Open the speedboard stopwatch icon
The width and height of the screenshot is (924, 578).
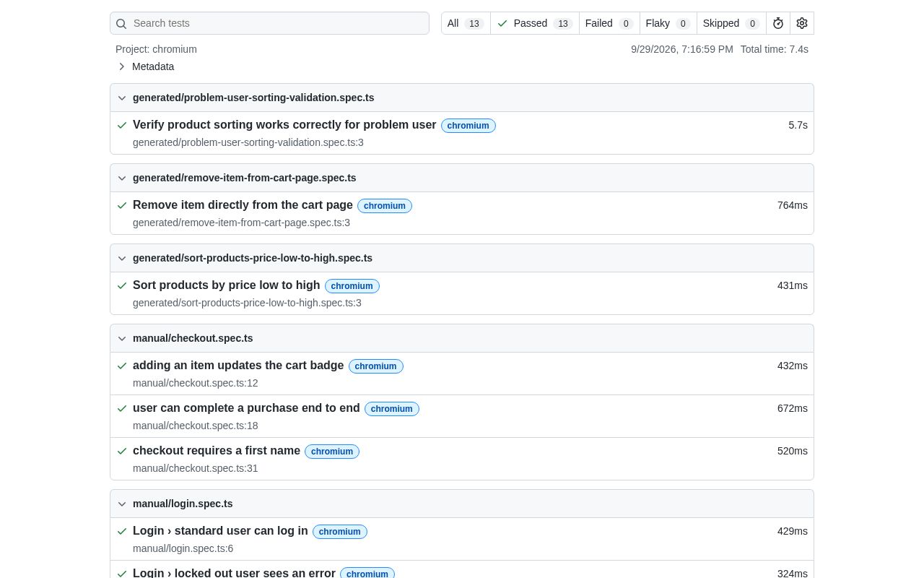click(778, 23)
